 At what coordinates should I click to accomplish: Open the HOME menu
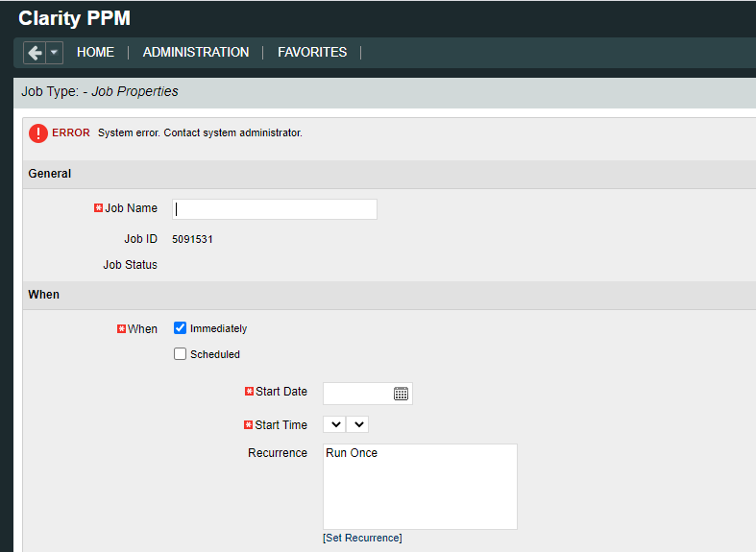tap(95, 53)
